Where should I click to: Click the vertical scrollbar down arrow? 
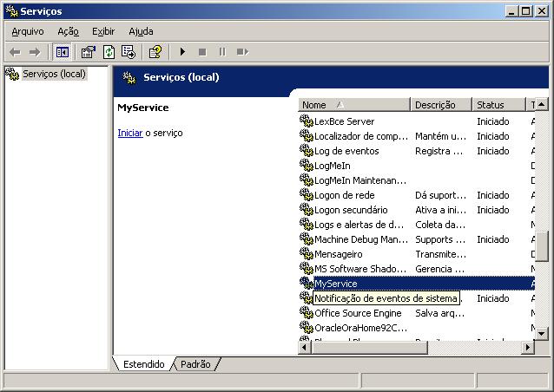pyautogui.click(x=541, y=333)
